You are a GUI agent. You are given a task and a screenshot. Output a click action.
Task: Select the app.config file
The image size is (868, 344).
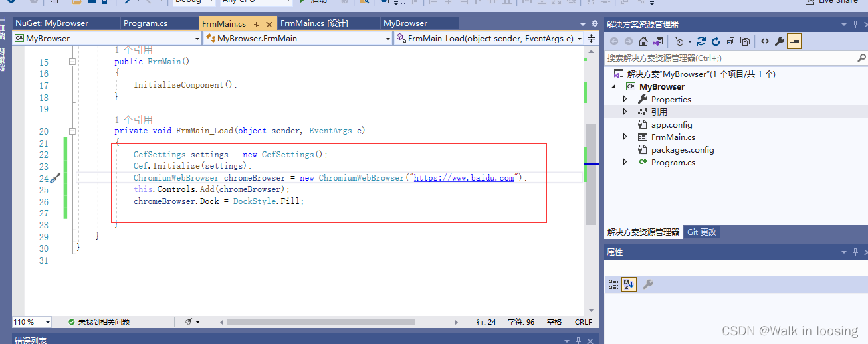pos(671,124)
